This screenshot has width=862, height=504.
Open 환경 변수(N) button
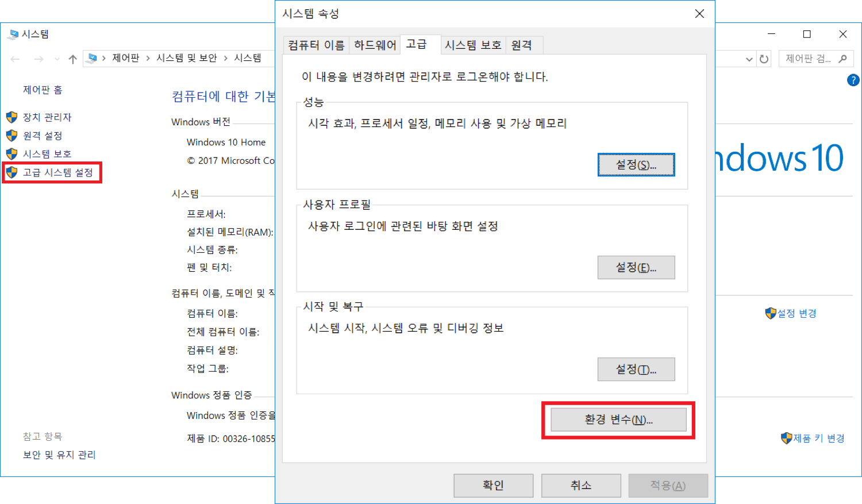[x=619, y=420]
